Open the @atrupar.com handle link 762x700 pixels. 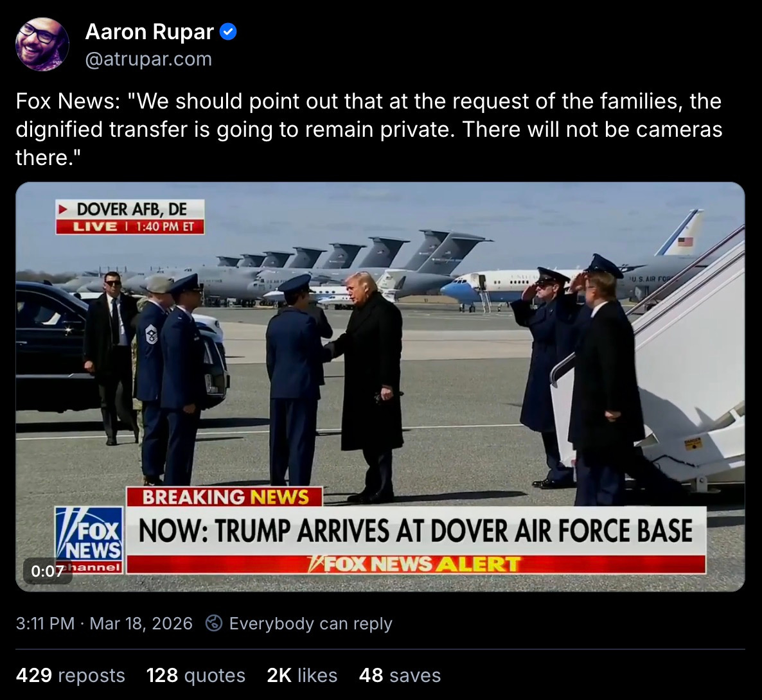click(148, 59)
